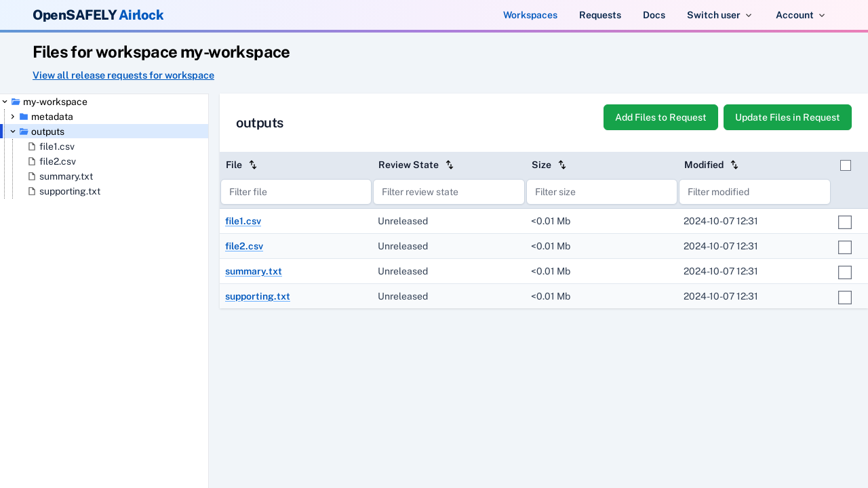Screen dimensions: 868x488
Task: Click the metadata folder icon in tree
Action: pos(24,117)
